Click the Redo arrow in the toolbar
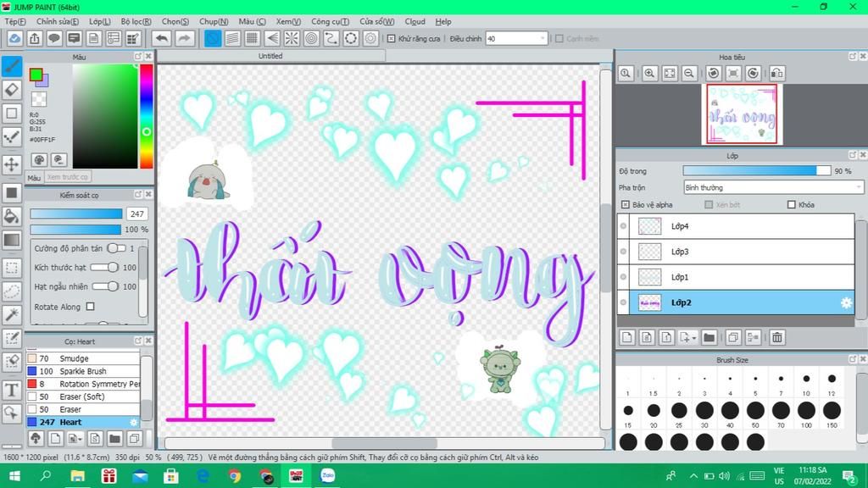This screenshot has height=488, width=868. 184,38
